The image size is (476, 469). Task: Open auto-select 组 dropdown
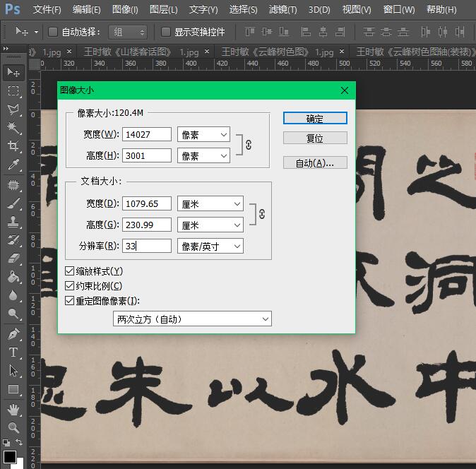(x=128, y=32)
